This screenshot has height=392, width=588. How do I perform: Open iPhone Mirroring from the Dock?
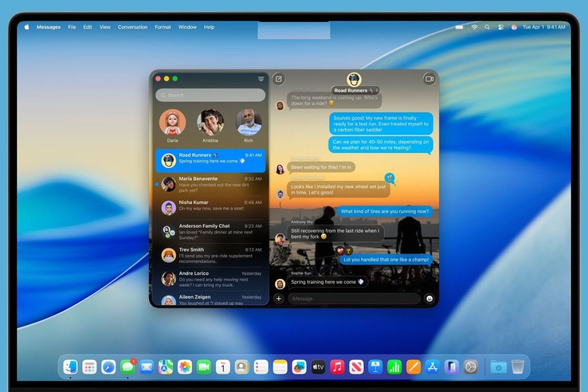(x=452, y=367)
